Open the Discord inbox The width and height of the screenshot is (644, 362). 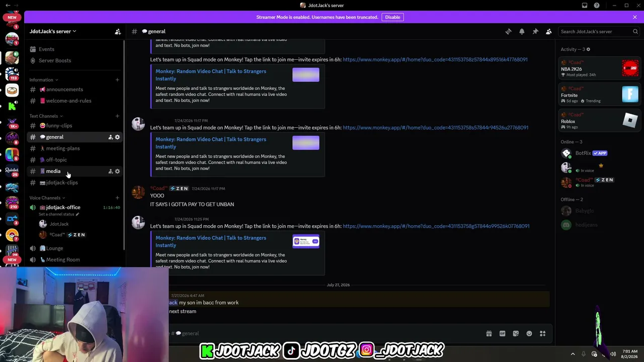[585, 6]
